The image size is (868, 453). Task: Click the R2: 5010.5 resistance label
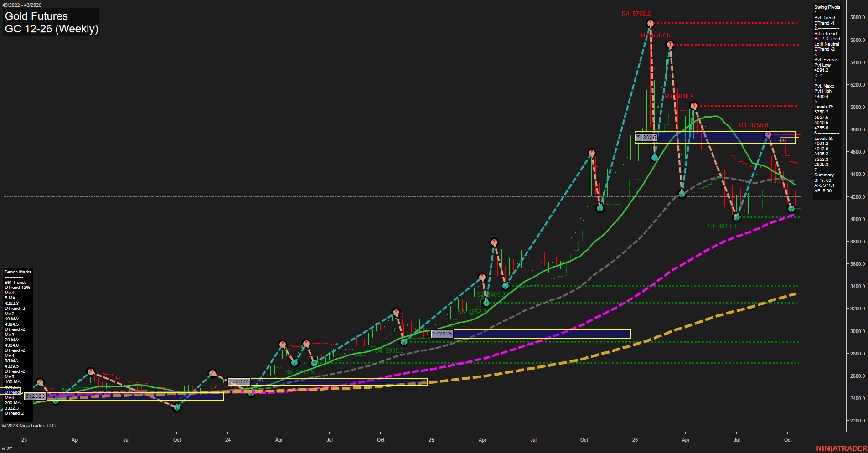[679, 96]
